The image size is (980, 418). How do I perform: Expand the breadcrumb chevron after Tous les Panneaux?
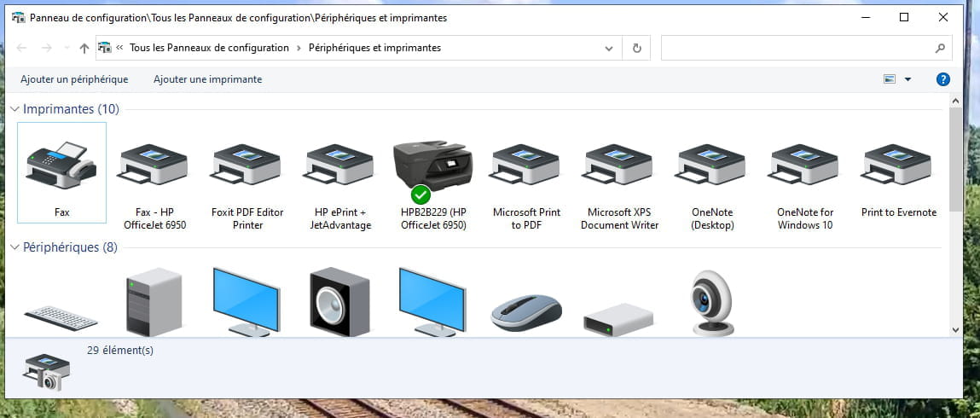point(299,48)
